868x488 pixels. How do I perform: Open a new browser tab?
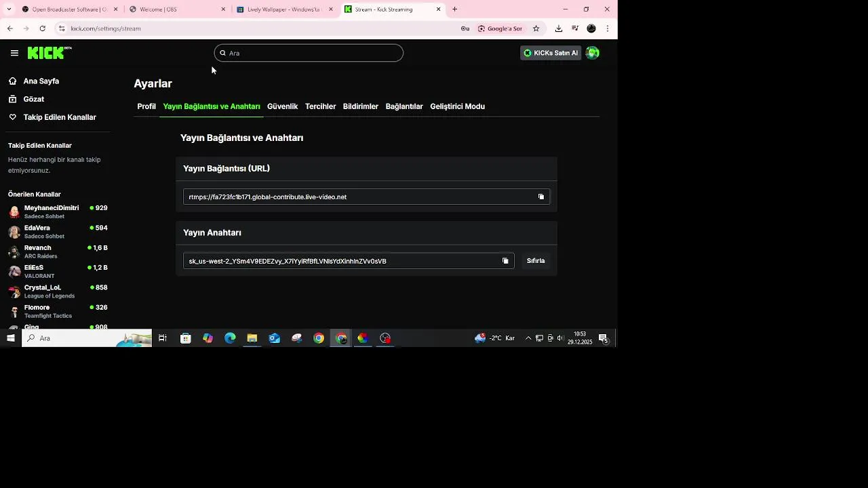point(454,9)
